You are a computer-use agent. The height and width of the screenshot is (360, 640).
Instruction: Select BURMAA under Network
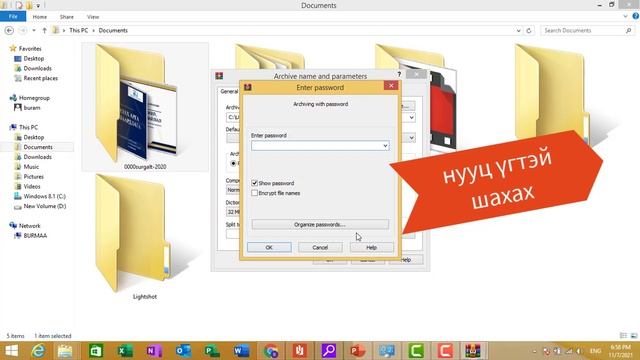pos(35,236)
